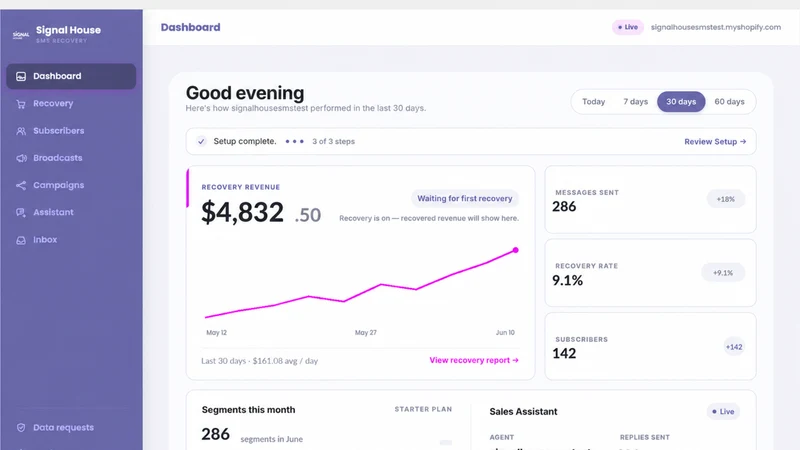This screenshot has height=450, width=800.
Task: Click the Recovery Rate value 9.1%
Action: click(x=567, y=280)
